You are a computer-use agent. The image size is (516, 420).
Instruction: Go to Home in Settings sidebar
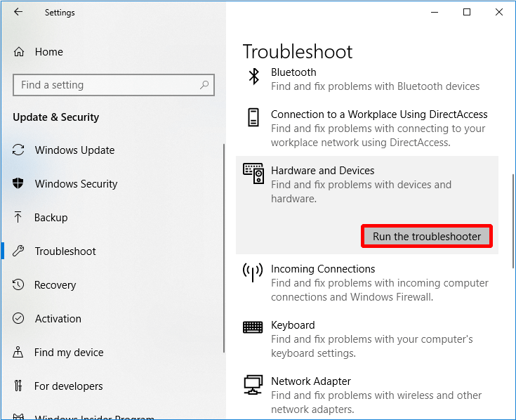(x=48, y=52)
